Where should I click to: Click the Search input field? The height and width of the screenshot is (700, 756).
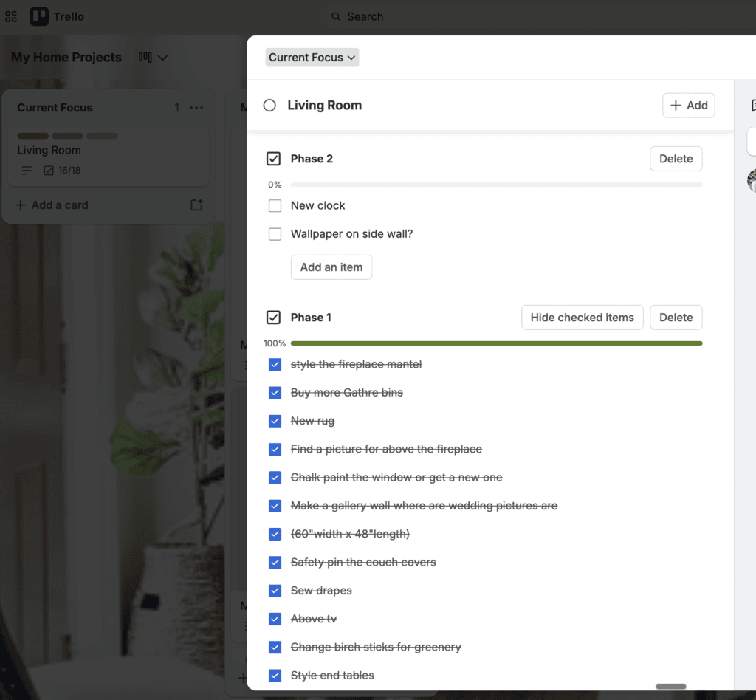point(540,16)
